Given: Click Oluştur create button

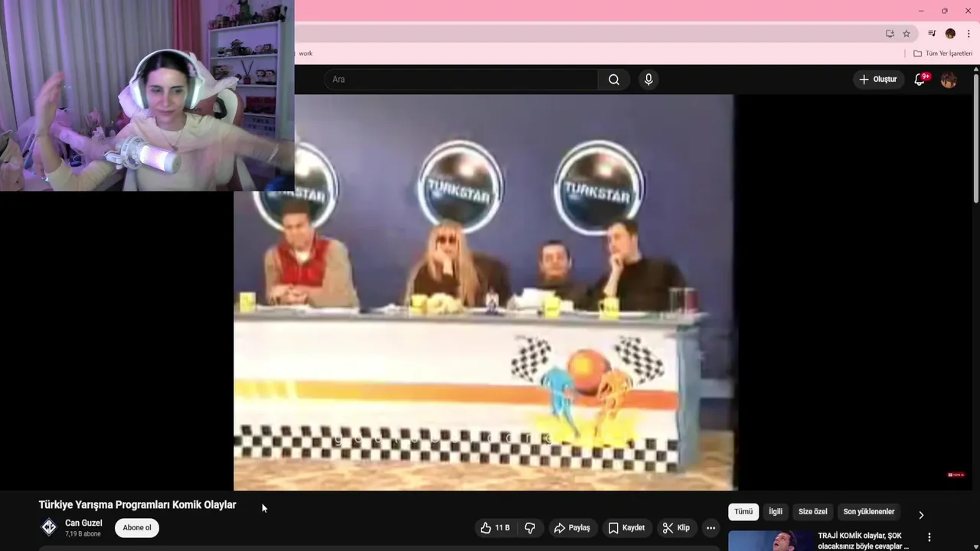Looking at the screenshot, I should [x=877, y=80].
